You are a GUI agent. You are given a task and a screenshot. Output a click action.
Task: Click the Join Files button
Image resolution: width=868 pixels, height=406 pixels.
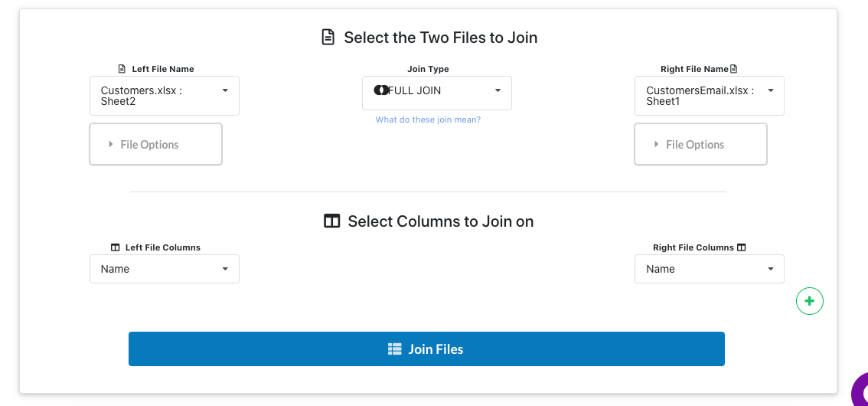[x=426, y=349]
